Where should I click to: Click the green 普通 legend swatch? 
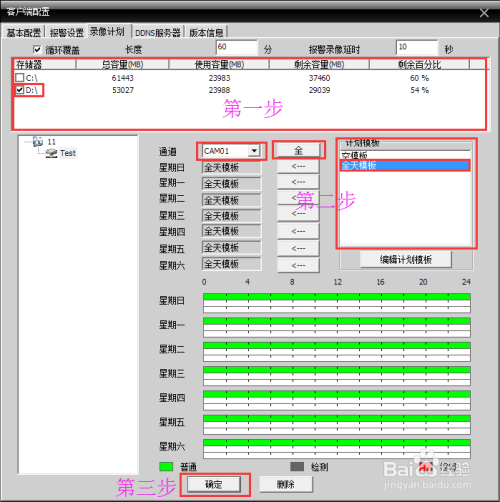pyautogui.click(x=166, y=467)
